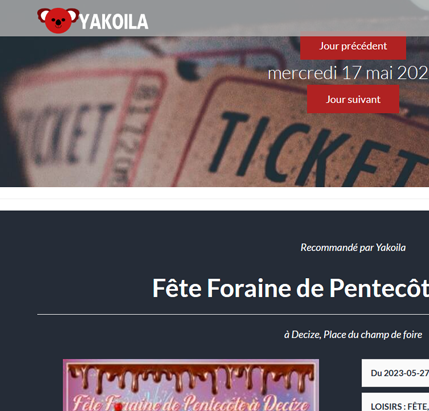
Task: Go to the next day with Jour suivant
Action: 353,99
